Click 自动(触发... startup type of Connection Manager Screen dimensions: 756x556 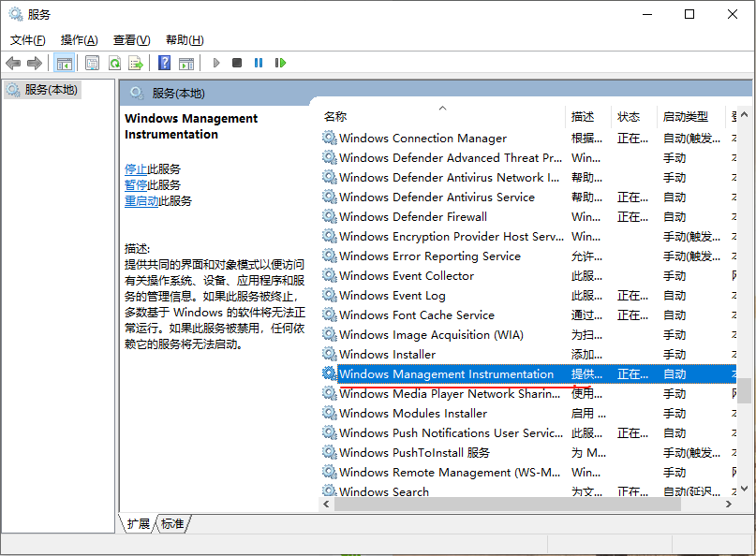pyautogui.click(x=691, y=139)
